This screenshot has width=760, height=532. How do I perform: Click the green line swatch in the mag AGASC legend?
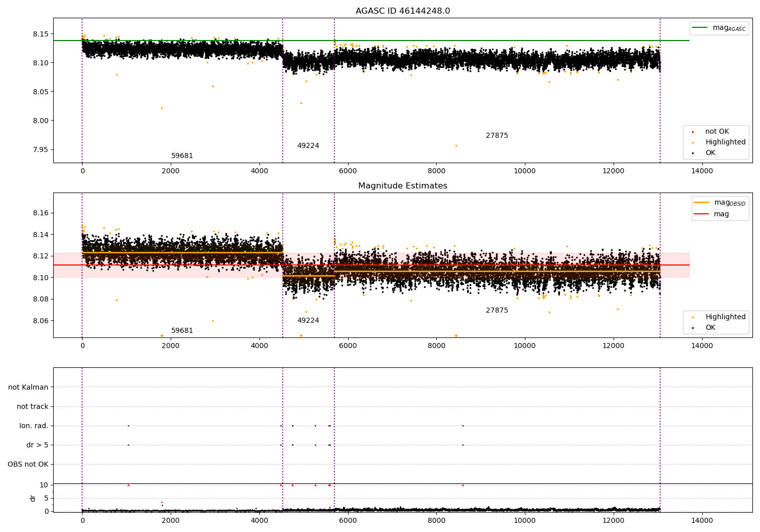[700, 27]
